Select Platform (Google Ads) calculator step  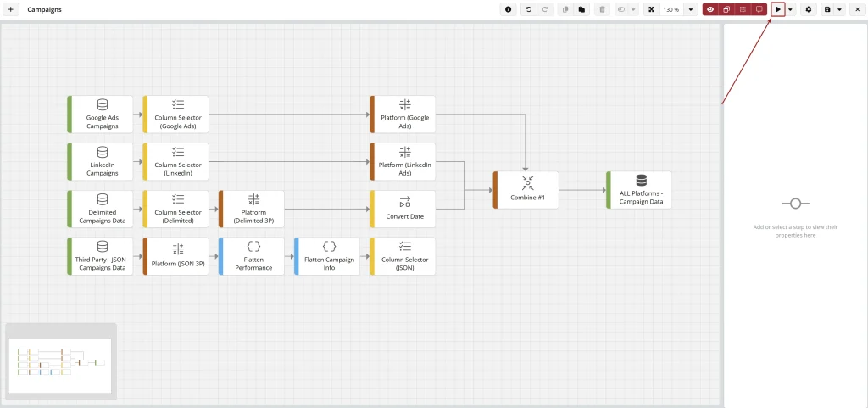tap(403, 114)
